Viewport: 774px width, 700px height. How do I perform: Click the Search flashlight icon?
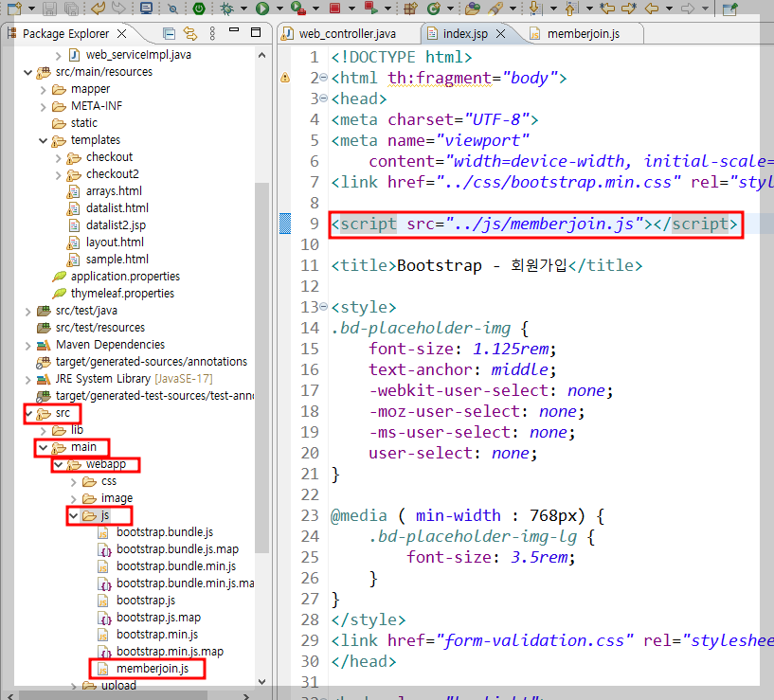495,8
